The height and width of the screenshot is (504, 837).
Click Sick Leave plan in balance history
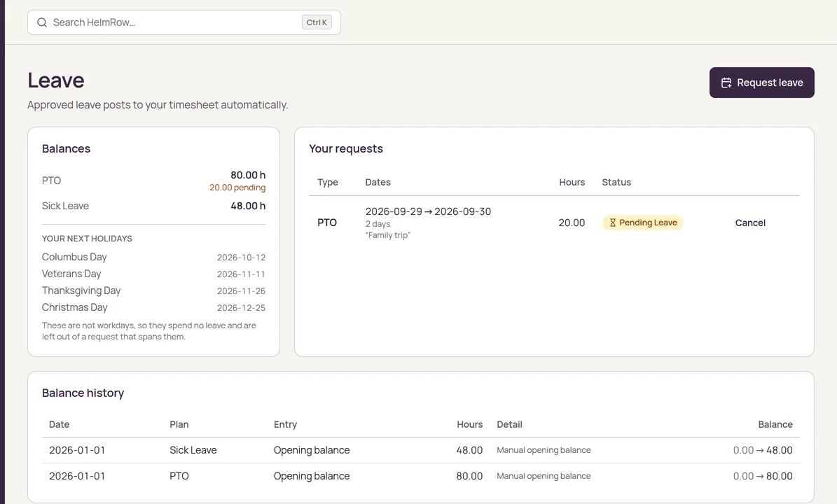pos(193,450)
